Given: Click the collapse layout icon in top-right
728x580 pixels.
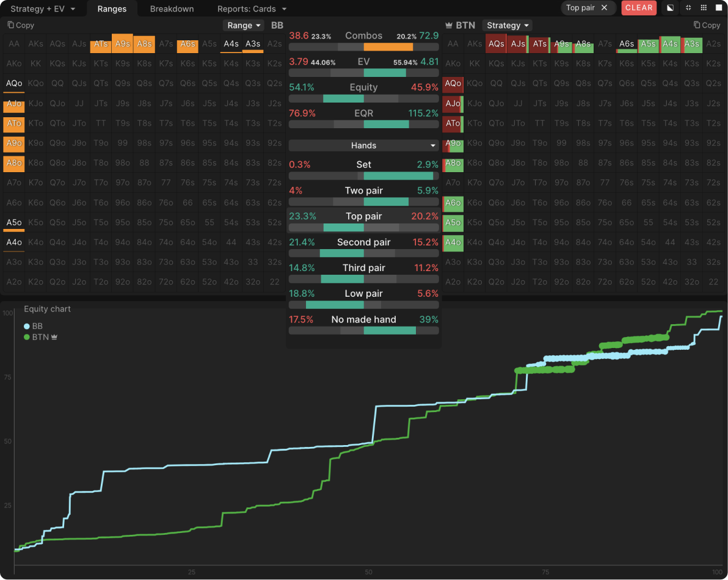Looking at the screenshot, I should click(688, 8).
